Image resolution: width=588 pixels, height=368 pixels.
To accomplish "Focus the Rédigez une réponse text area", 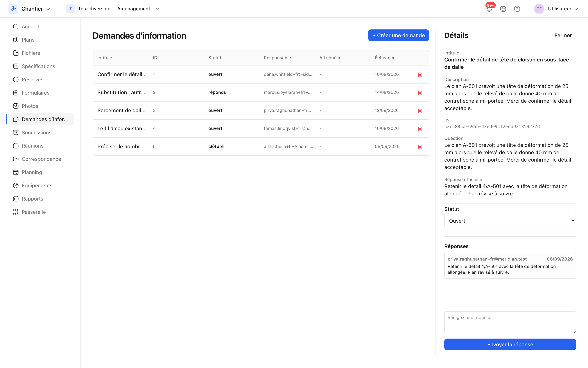I will pos(510,322).
